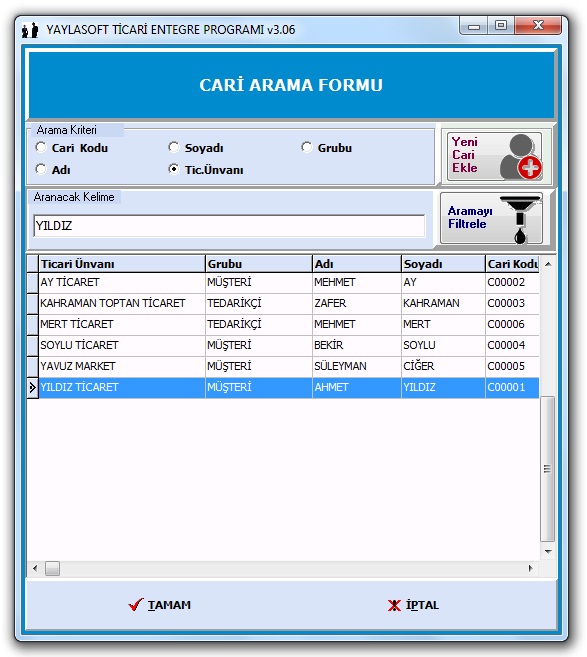Click the Yeni Cari Ekle person icon
Viewport: 587px width, 657px height.
point(520,157)
